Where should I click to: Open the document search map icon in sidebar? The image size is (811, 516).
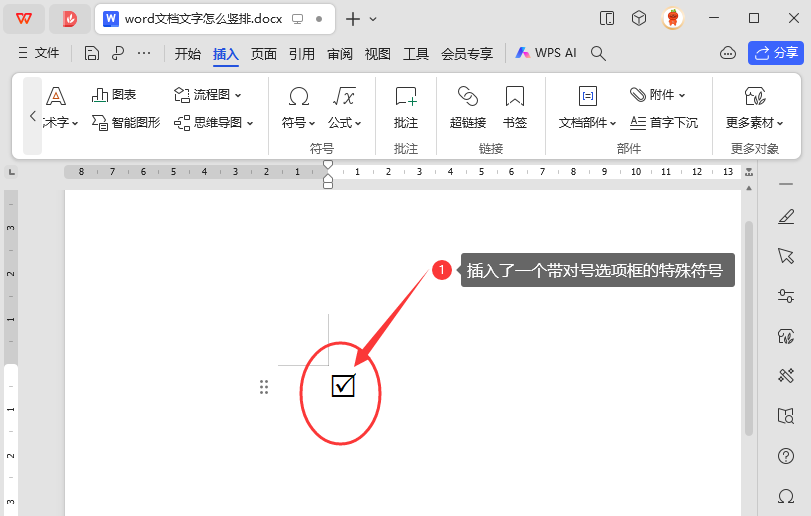click(x=786, y=416)
